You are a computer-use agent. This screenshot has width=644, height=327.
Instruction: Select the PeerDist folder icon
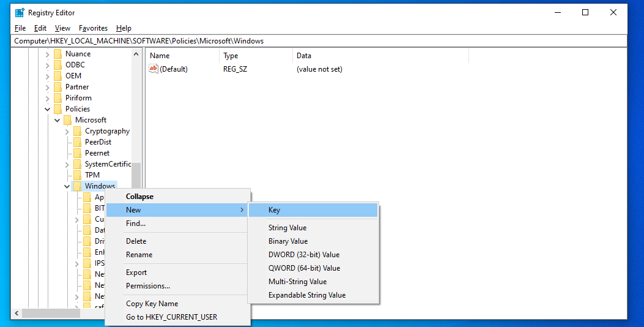click(77, 142)
